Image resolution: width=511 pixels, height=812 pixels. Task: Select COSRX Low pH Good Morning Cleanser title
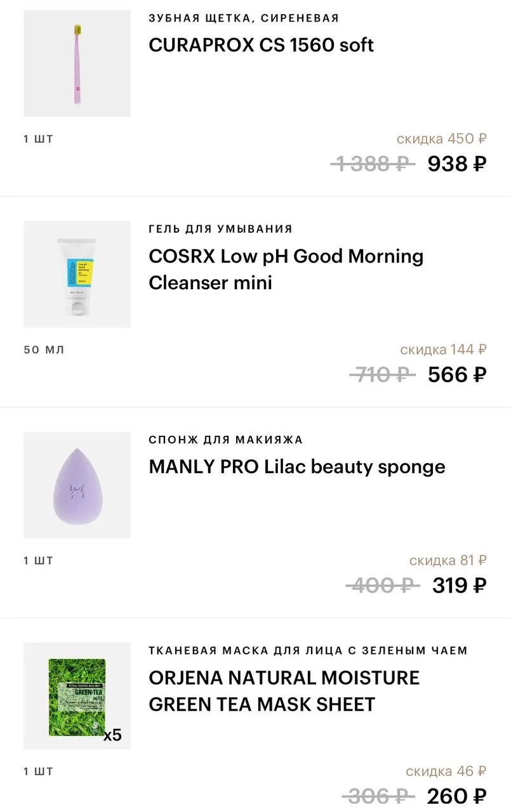[286, 269]
